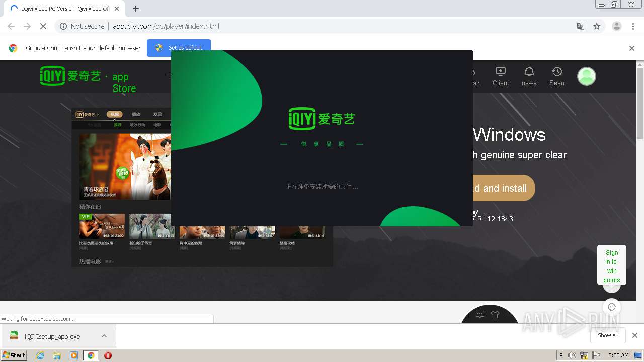644x362 pixels.
Task: Open Internet Explorer from the taskbar
Action: (x=40, y=355)
